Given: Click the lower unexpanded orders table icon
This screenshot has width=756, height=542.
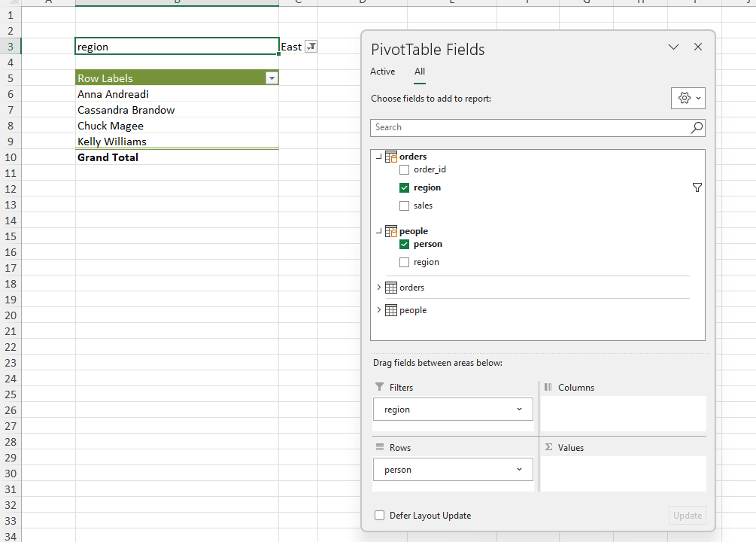Looking at the screenshot, I should coord(391,288).
